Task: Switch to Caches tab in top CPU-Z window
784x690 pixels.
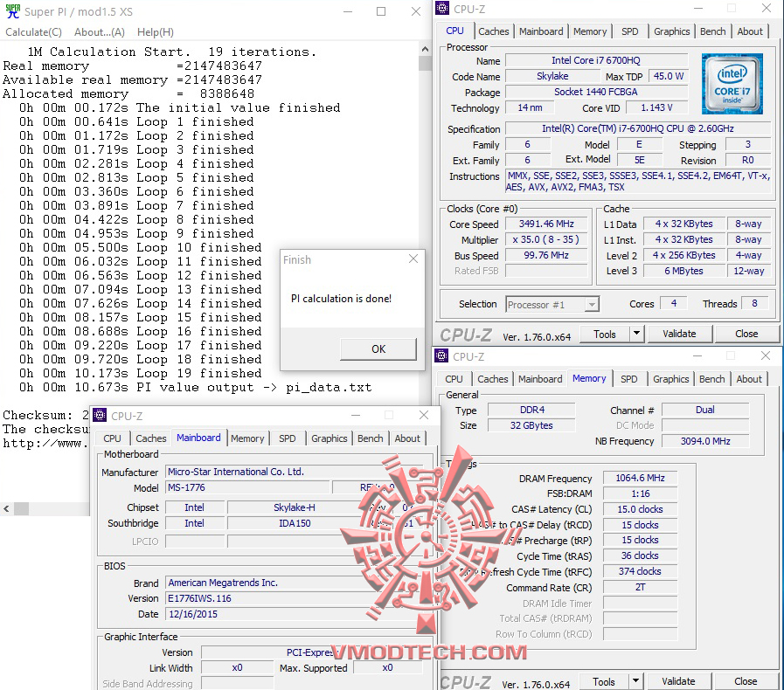Action: click(493, 31)
